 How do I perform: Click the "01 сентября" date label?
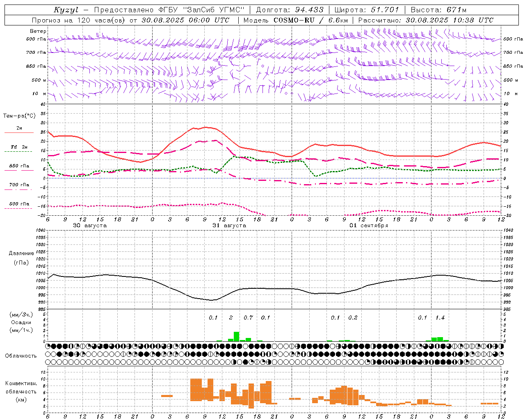(x=369, y=226)
